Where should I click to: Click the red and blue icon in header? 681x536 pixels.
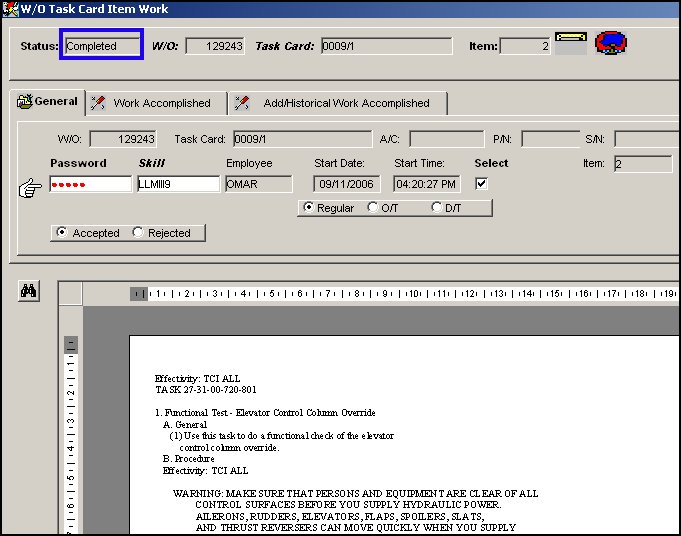611,43
